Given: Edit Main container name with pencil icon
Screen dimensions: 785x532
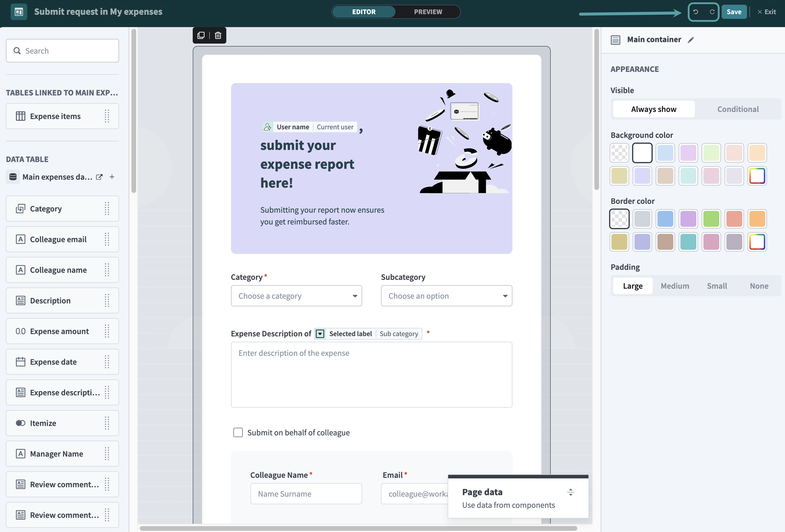Looking at the screenshot, I should tap(691, 40).
